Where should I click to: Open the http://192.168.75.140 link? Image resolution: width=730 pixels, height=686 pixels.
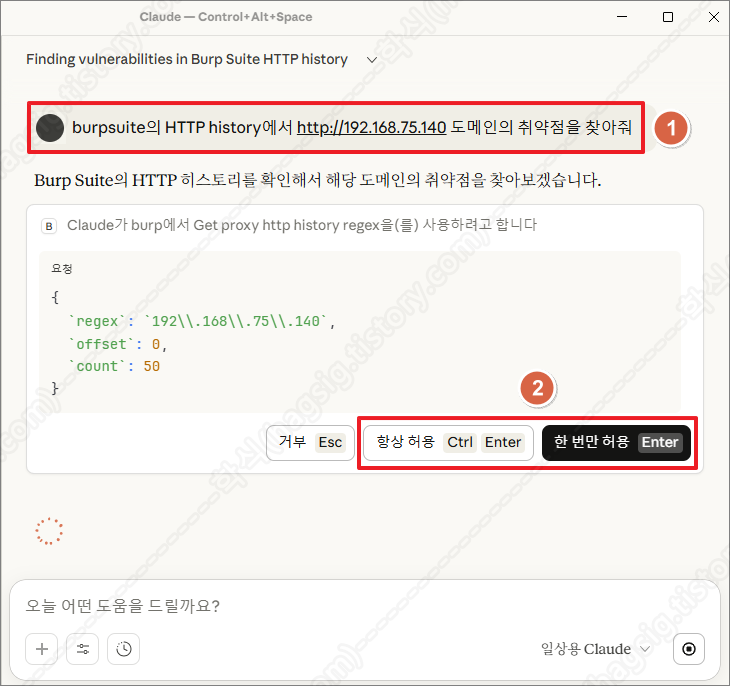tap(372, 127)
